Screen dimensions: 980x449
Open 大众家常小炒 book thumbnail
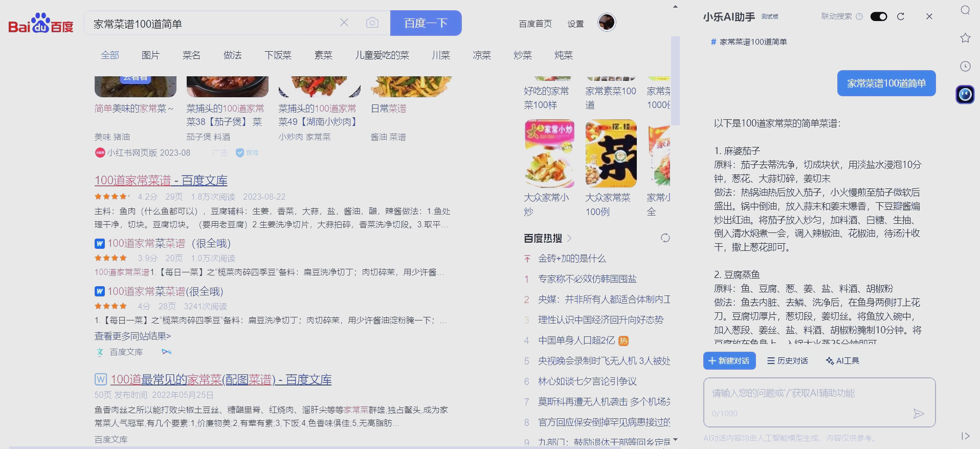(549, 154)
